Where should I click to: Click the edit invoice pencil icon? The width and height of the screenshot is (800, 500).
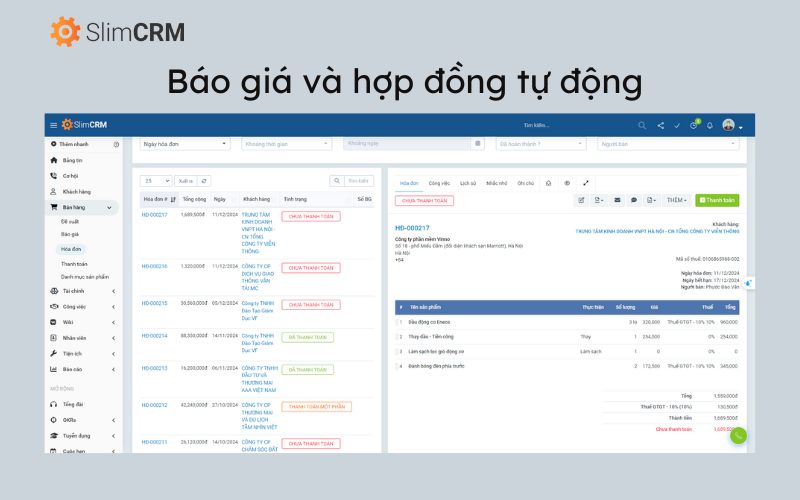coord(581,201)
